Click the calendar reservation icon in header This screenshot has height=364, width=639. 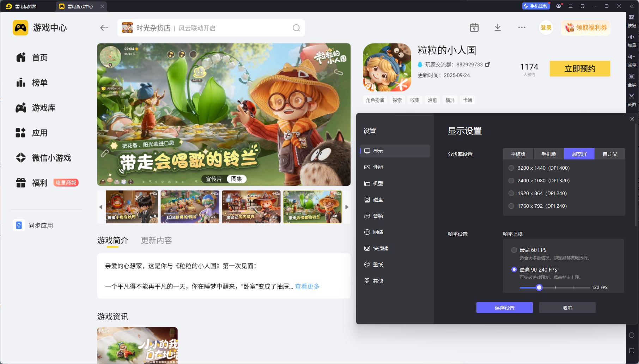click(x=474, y=28)
